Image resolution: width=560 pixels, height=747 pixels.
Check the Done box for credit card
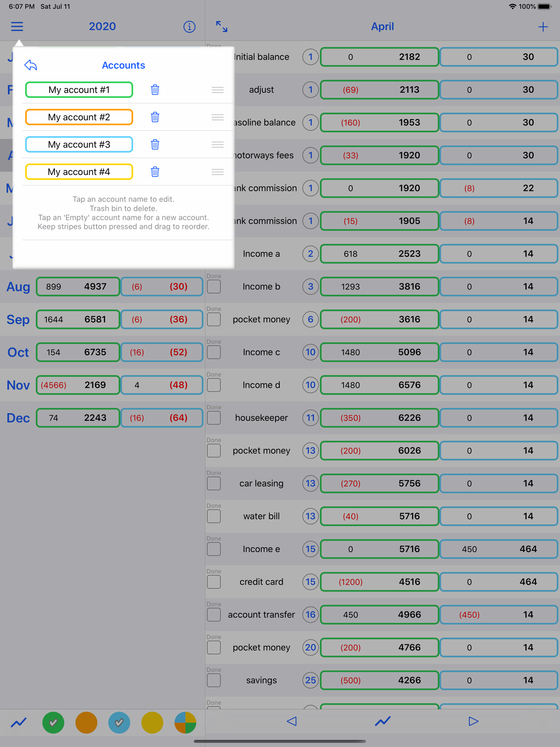[214, 582]
